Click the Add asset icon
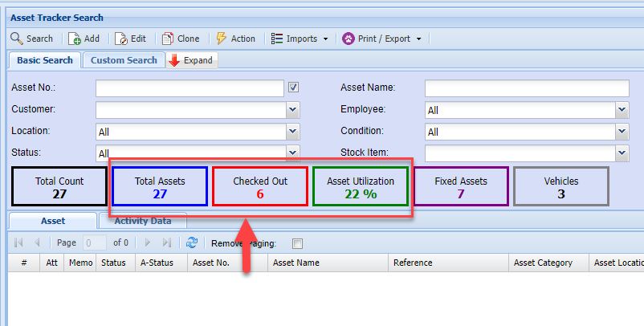 tap(75, 39)
